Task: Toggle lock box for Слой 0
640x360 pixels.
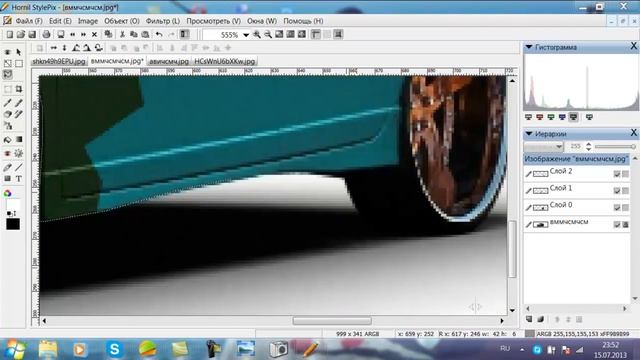Action: 625,207
